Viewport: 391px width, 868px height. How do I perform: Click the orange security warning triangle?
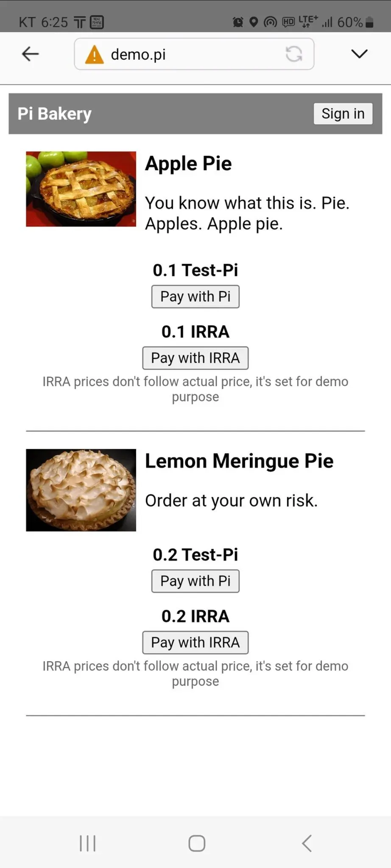(x=94, y=55)
